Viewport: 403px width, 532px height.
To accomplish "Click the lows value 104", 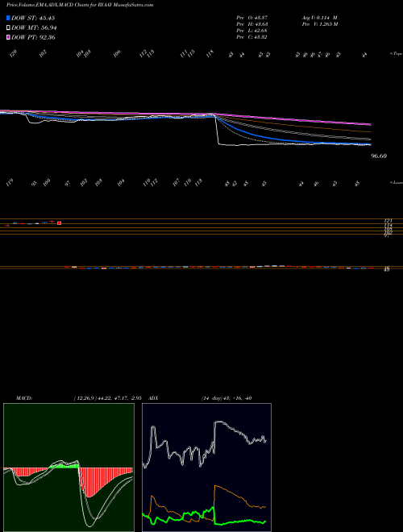I will [x=121, y=182].
